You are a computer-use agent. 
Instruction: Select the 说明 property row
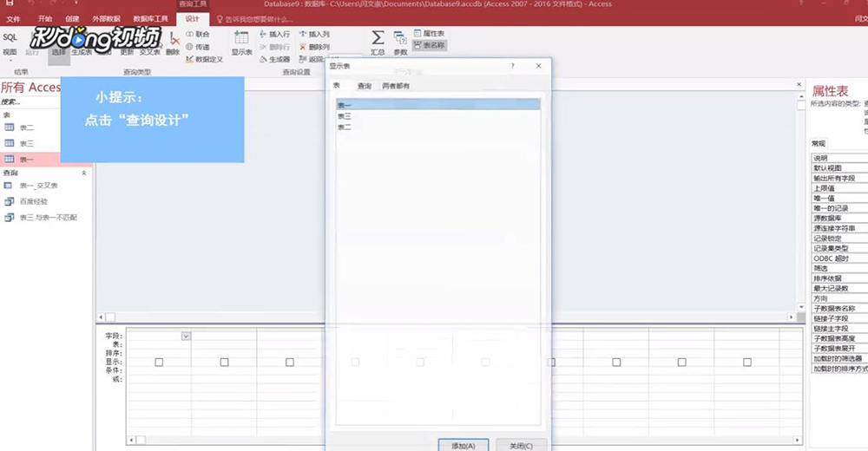pos(839,158)
